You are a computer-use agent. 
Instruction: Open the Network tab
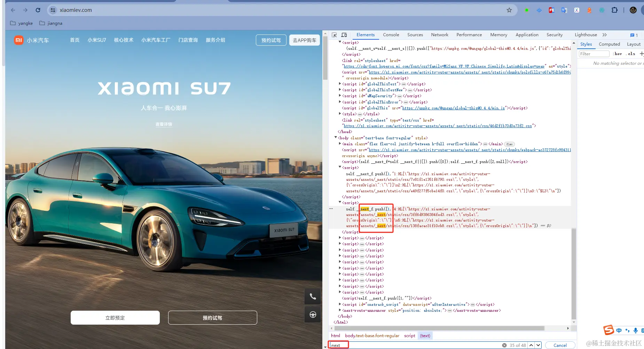coord(440,35)
